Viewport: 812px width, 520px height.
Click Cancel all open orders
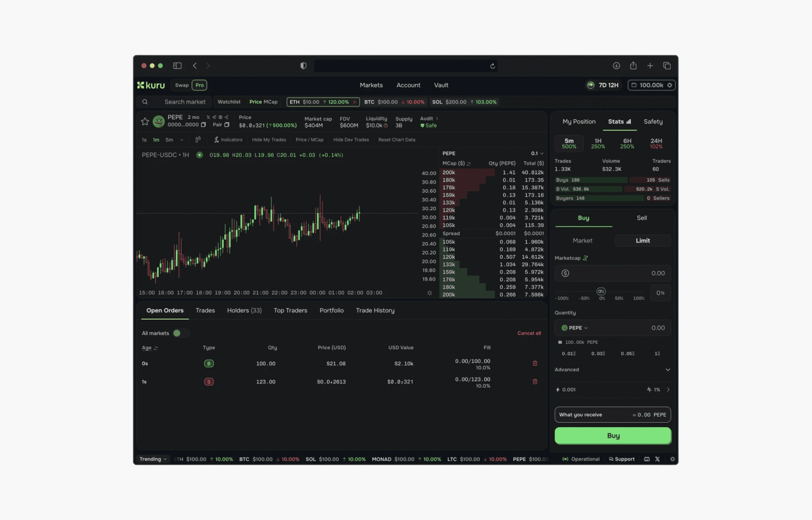(529, 333)
